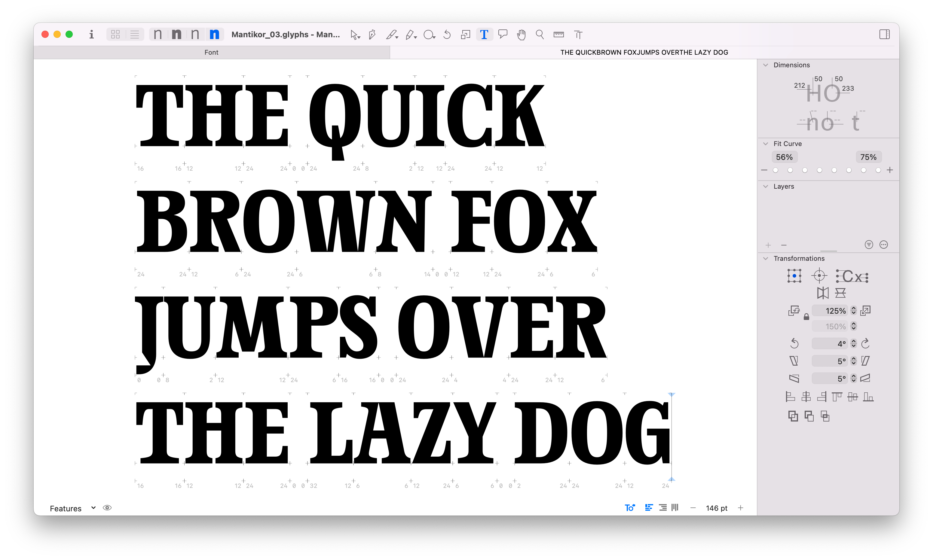Screen dimensions: 933x560
Task: Select the Annotation speech bubble tool
Action: pyautogui.click(x=503, y=35)
